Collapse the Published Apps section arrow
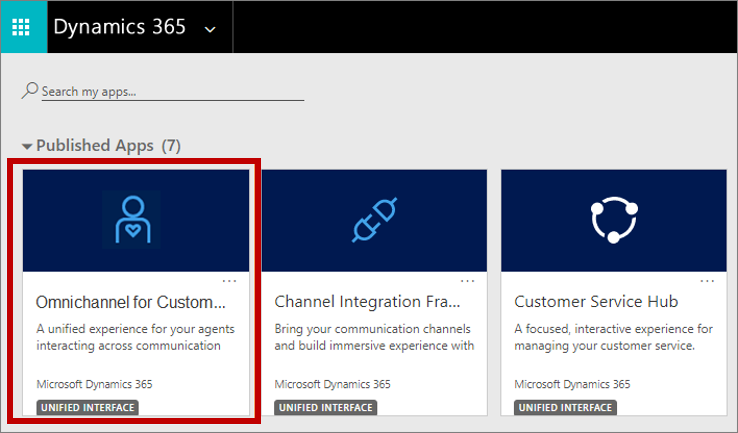The width and height of the screenshot is (738, 433). (x=27, y=146)
